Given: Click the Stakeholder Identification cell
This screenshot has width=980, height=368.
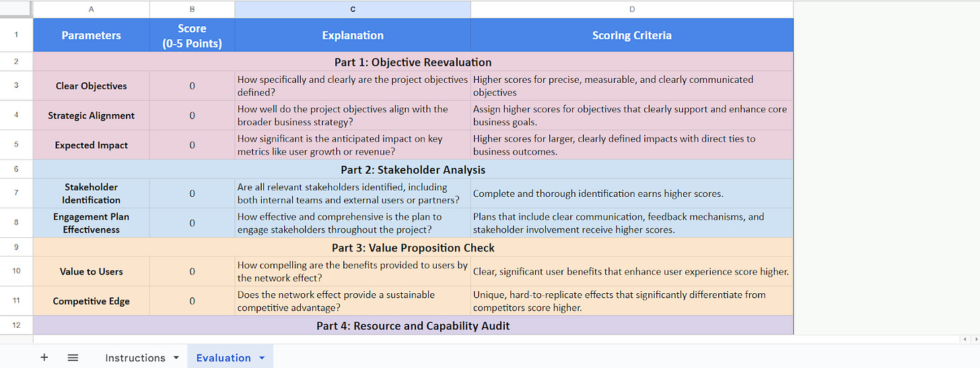Looking at the screenshot, I should click(92, 193).
